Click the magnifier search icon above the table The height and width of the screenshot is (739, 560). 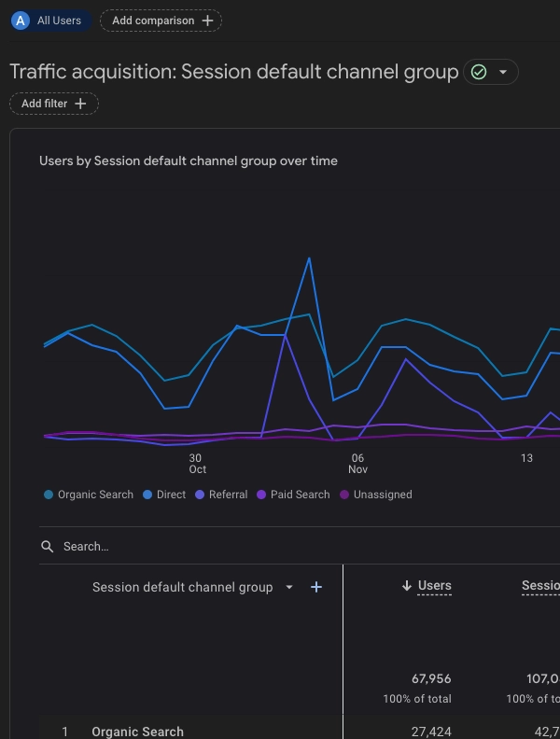point(48,546)
